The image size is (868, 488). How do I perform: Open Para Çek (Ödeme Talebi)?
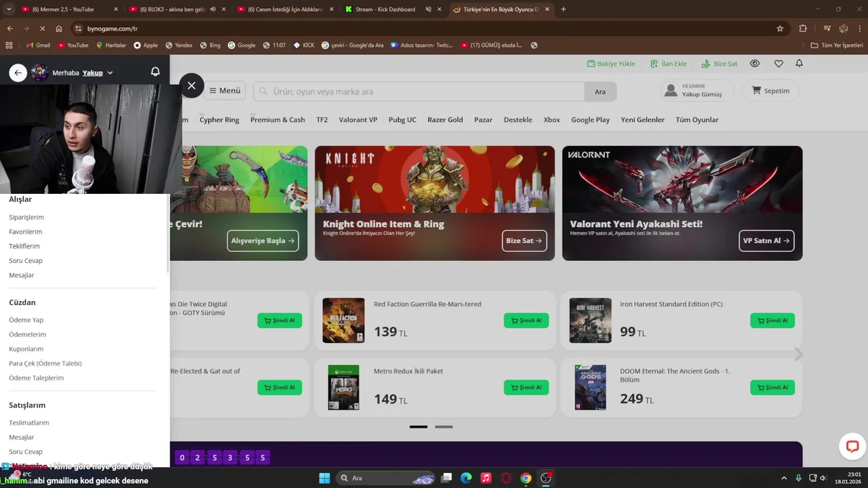[45, 363]
